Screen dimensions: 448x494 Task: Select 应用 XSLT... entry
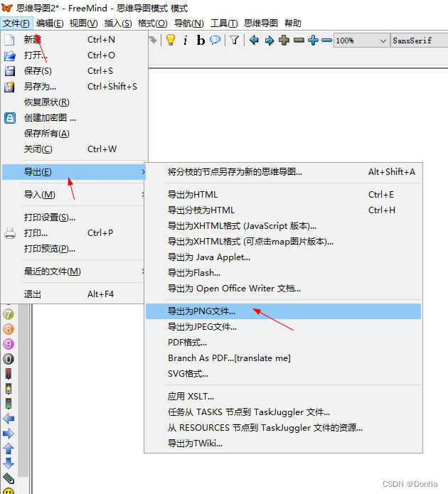tap(283, 397)
